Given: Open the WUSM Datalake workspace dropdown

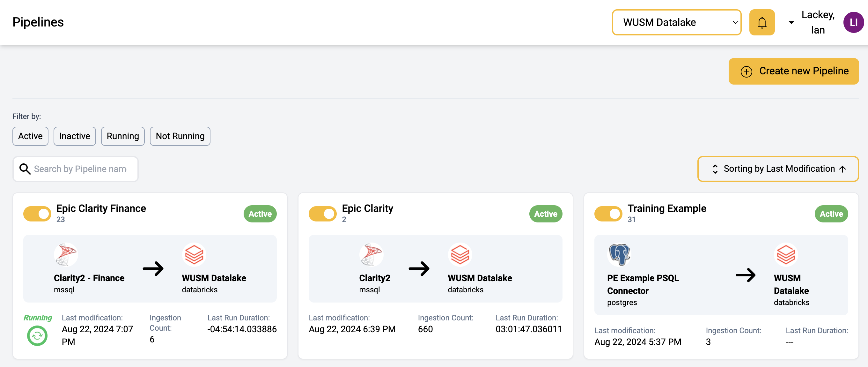Looking at the screenshot, I should [x=677, y=22].
